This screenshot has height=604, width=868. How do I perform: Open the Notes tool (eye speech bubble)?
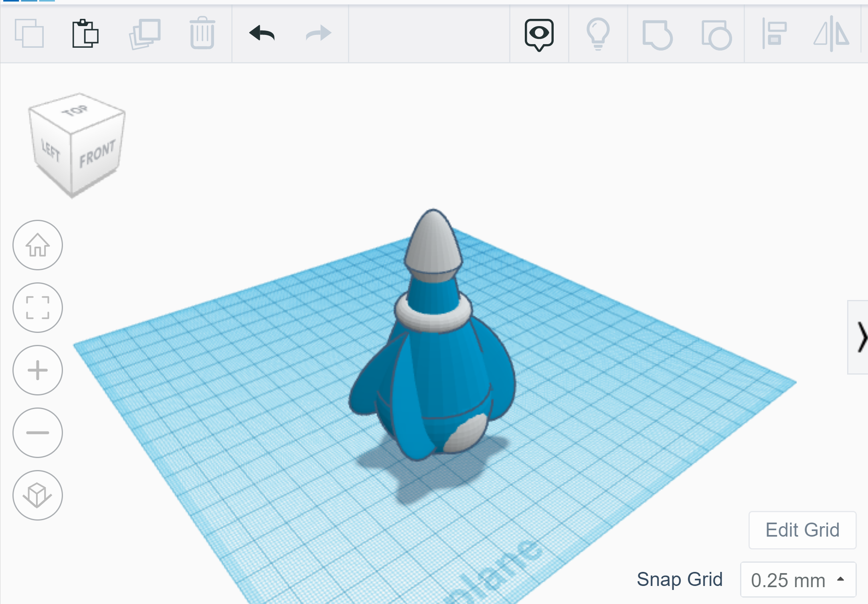[x=539, y=34]
